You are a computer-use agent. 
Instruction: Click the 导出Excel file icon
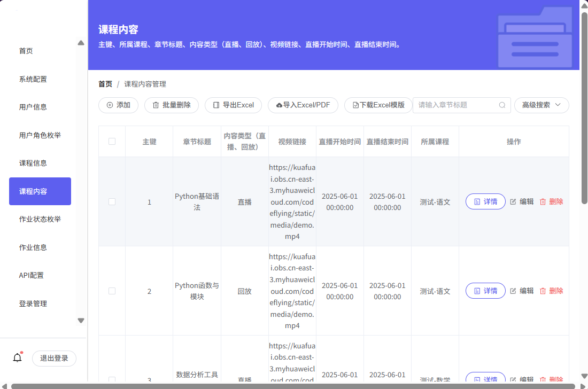point(216,105)
